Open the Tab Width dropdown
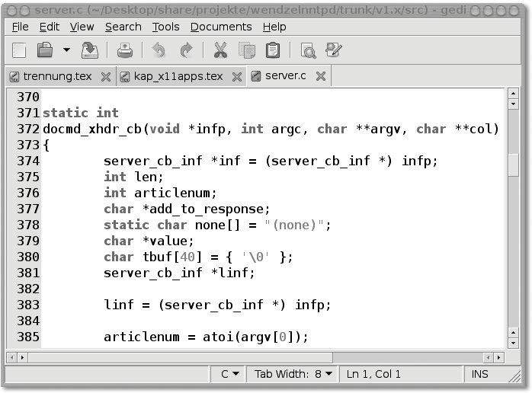 (x=293, y=374)
